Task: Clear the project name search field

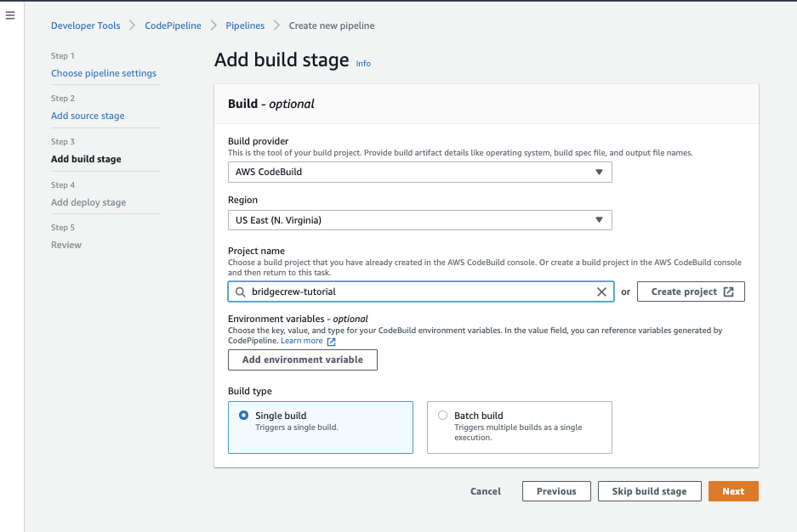Action: 601,291
